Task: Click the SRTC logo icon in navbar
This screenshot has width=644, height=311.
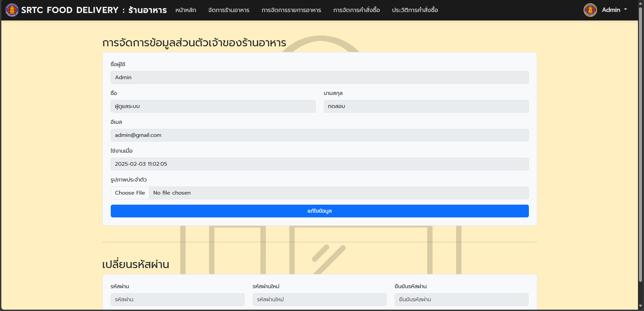Action: (x=12, y=10)
